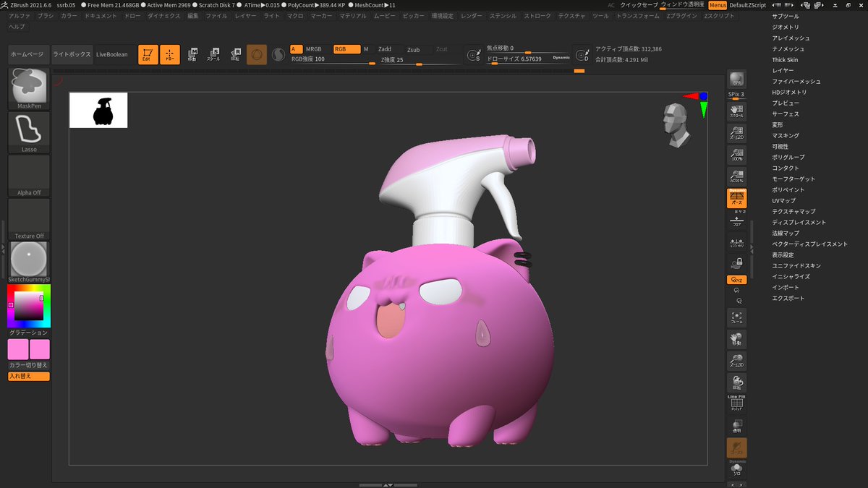This screenshot has height=488, width=868.
Task: Enable Zadd sculpt mode
Action: click(385, 49)
